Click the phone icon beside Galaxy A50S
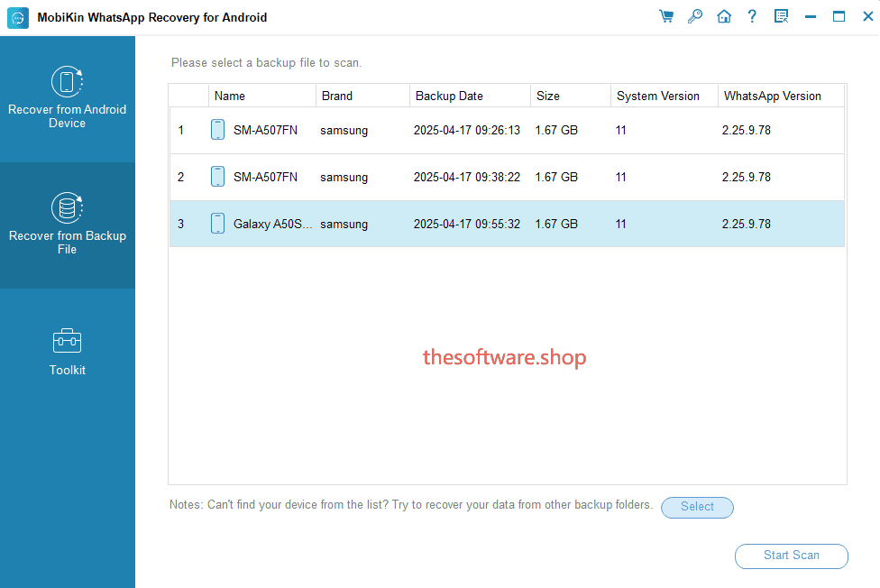Viewport: 880px width, 588px height. [218, 224]
